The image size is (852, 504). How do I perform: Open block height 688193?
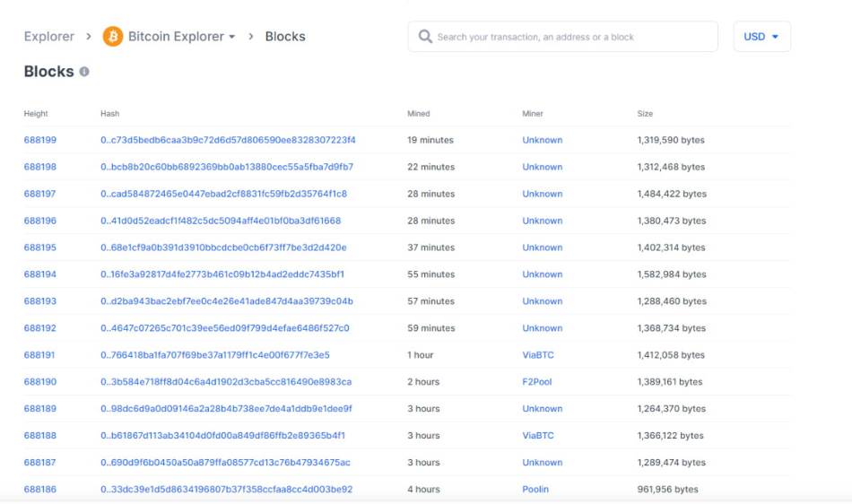point(40,301)
